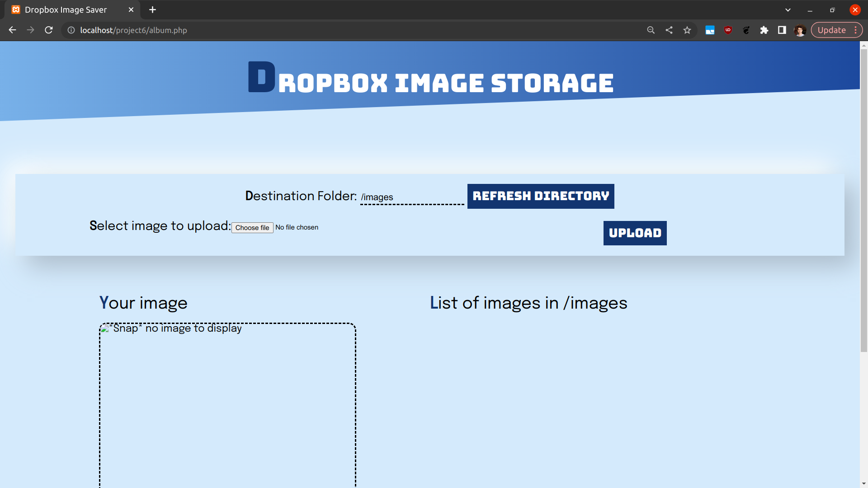
Task: Reload the current page
Action: [49, 30]
